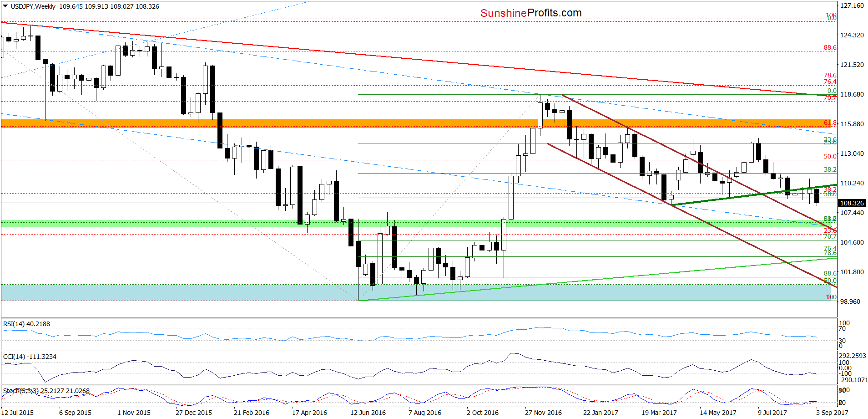
Task: Click the red 61.8 Fibonacci label on orange zone
Action: tap(830, 123)
